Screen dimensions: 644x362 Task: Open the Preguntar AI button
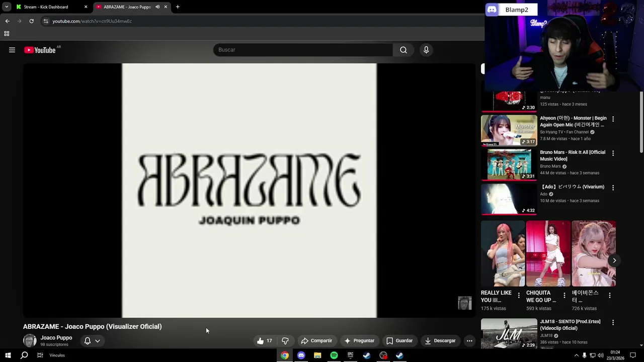[x=359, y=341]
